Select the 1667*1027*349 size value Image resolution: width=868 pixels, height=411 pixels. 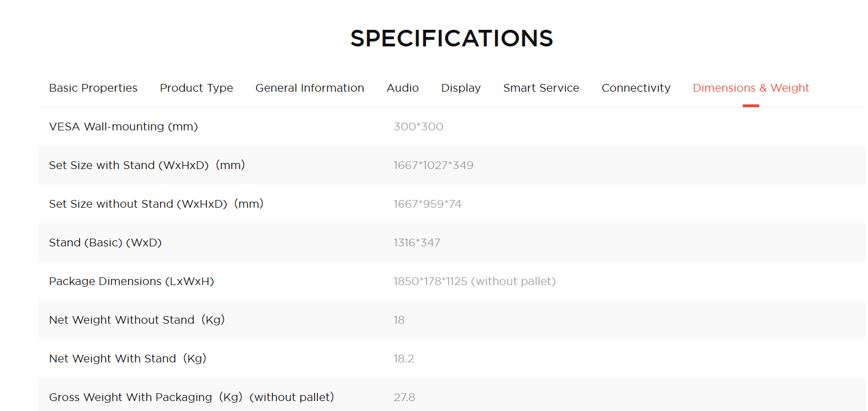pyautogui.click(x=433, y=165)
